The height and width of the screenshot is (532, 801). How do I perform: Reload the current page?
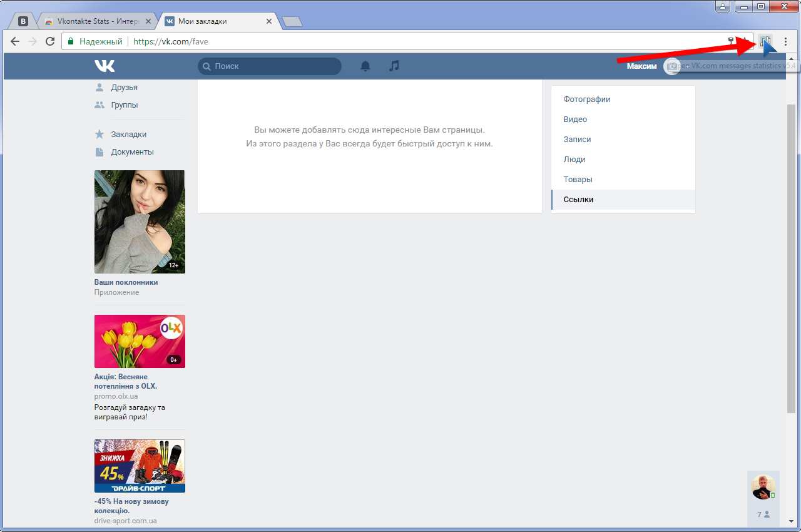(50, 42)
